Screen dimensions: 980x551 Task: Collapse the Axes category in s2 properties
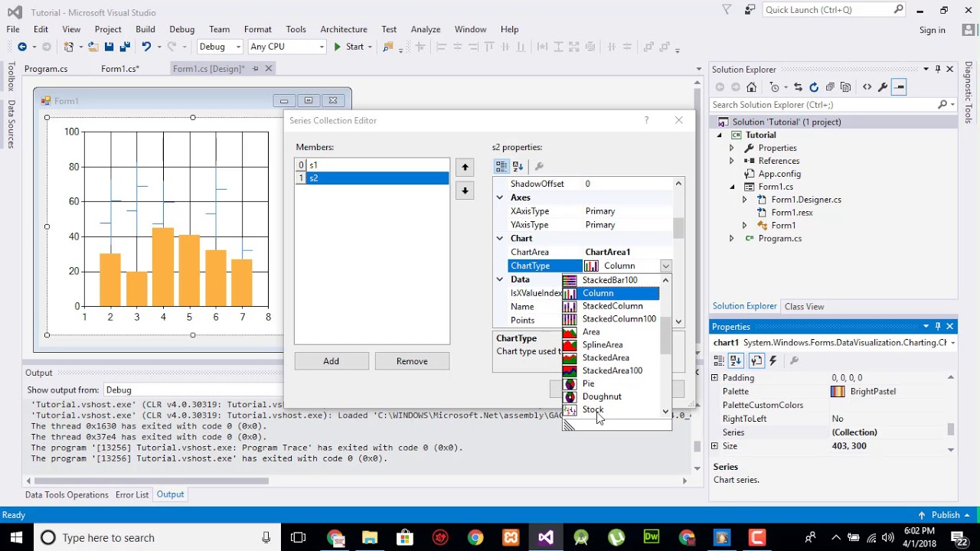click(500, 197)
